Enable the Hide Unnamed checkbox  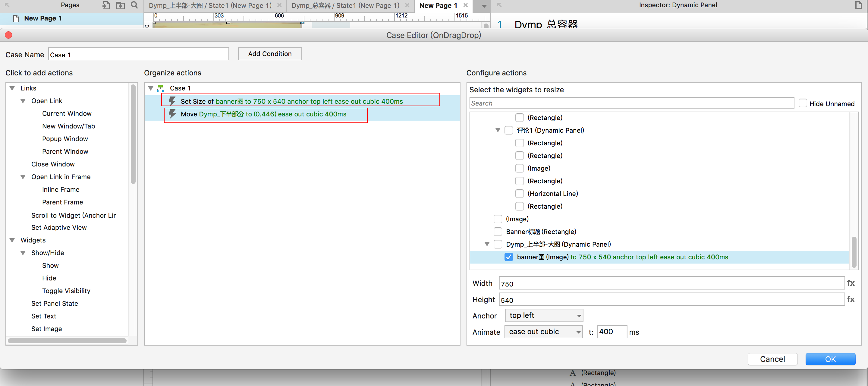(x=803, y=103)
